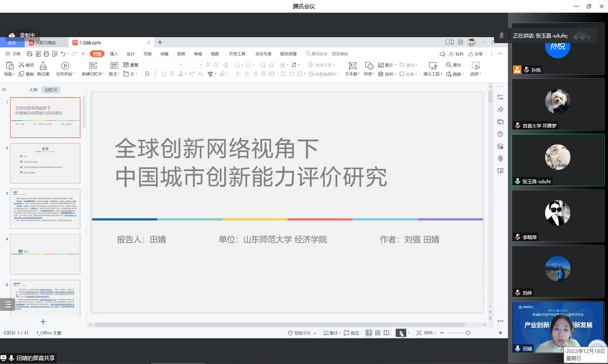Open Presentation Tools (演示工具)
Screen dimensions: 608x364
(433, 66)
